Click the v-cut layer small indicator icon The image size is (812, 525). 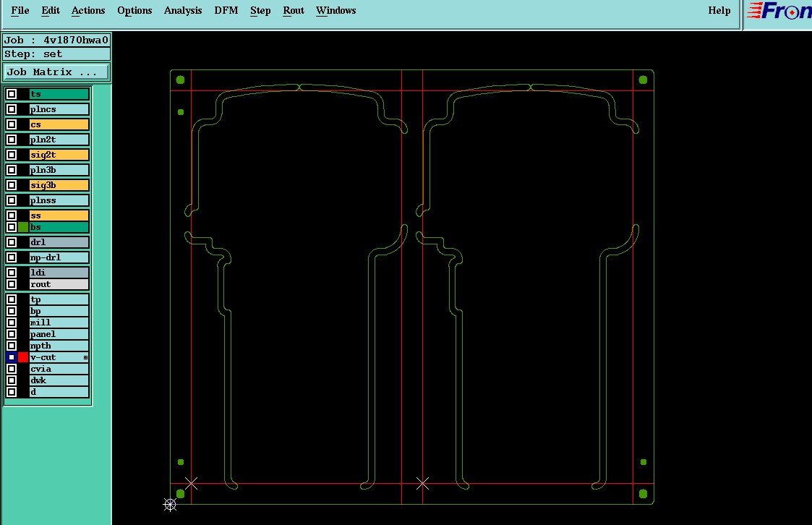[x=85, y=357]
